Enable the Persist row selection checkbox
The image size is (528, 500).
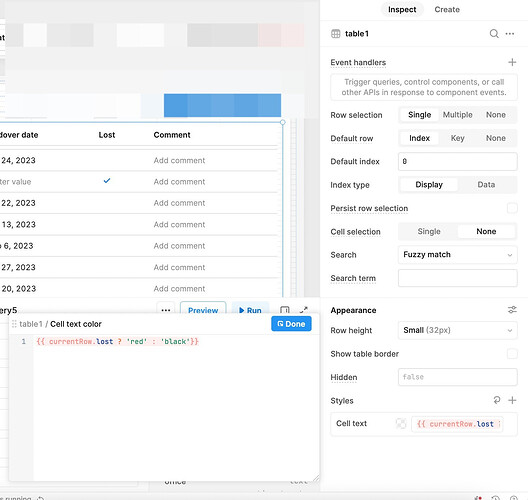pyautogui.click(x=512, y=208)
